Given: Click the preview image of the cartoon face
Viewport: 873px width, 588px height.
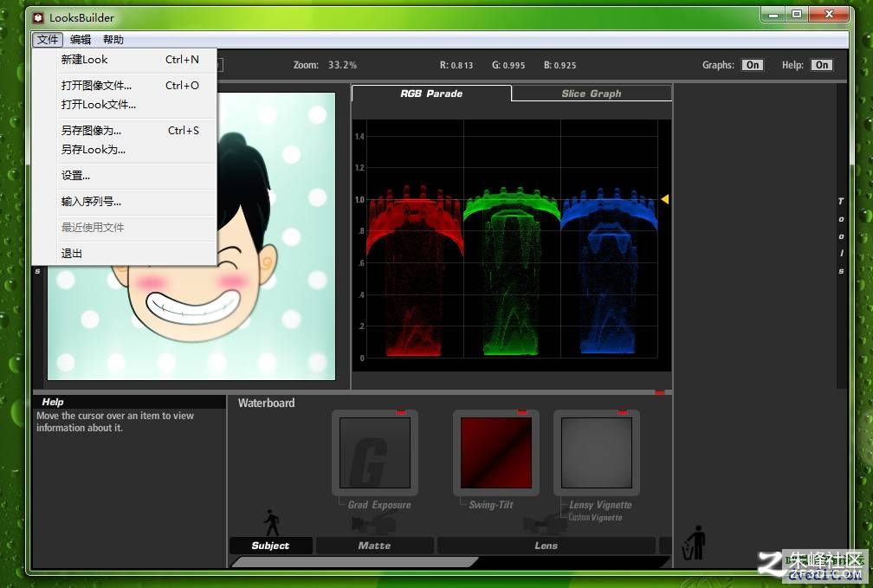Looking at the screenshot, I should point(191,236).
